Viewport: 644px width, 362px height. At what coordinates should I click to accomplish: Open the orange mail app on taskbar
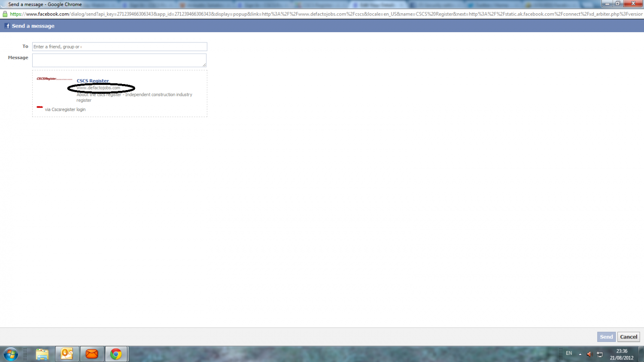click(92, 354)
